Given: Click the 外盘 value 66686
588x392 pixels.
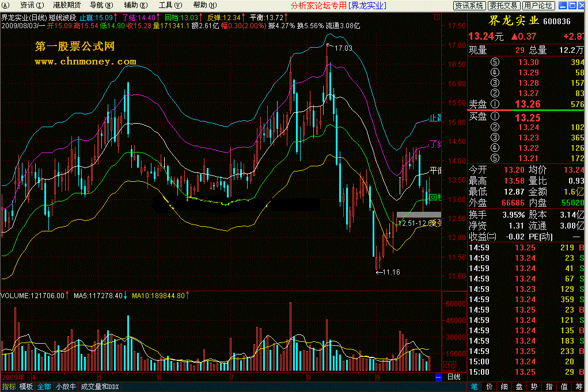Looking at the screenshot, I should point(513,203).
